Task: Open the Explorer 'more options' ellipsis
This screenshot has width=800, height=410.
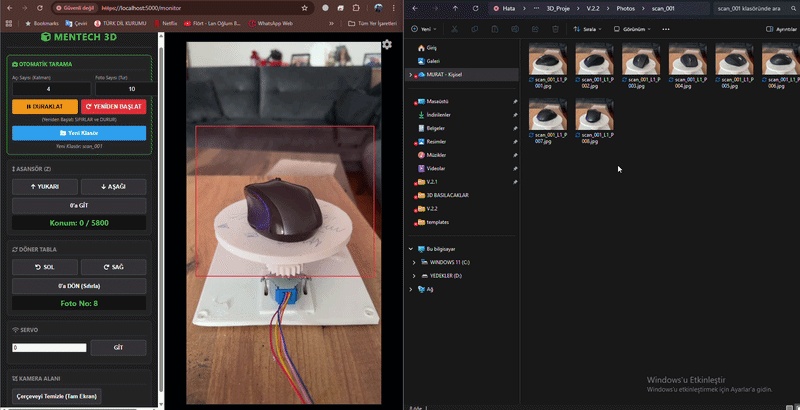Action: pyautogui.click(x=666, y=29)
